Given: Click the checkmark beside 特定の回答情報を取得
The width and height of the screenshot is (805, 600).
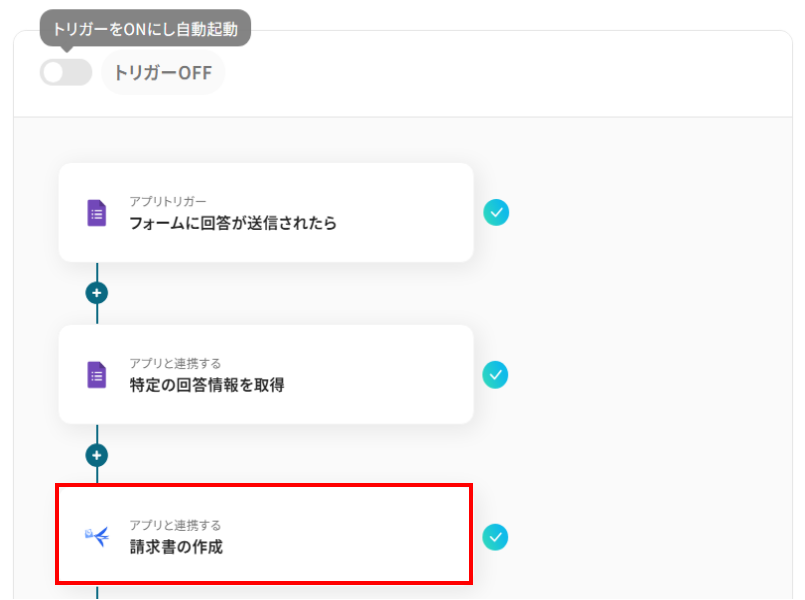Looking at the screenshot, I should click(x=496, y=374).
